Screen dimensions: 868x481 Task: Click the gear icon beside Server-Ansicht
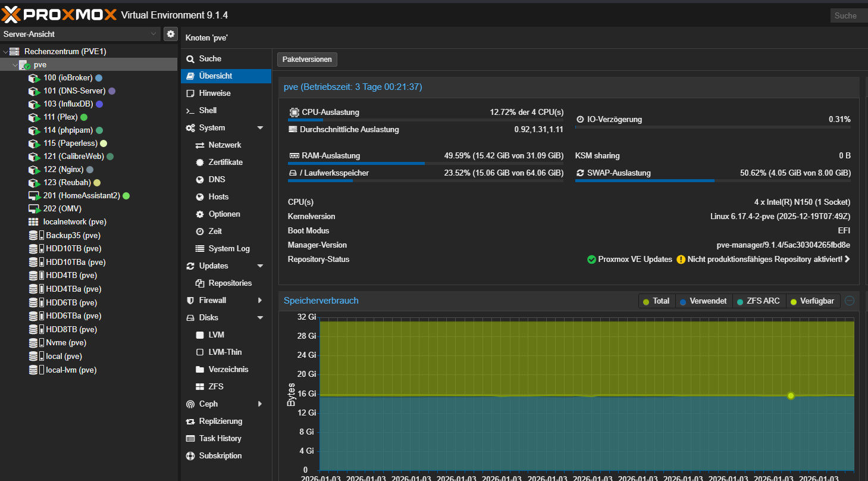[171, 34]
